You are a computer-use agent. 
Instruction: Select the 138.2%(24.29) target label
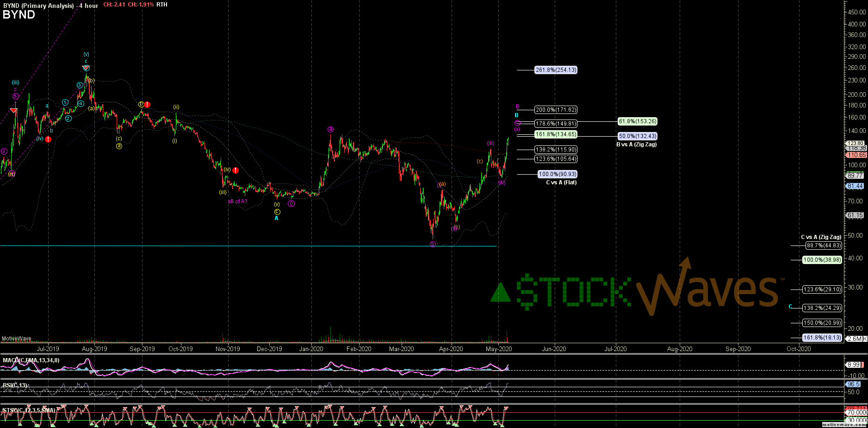click(822, 308)
